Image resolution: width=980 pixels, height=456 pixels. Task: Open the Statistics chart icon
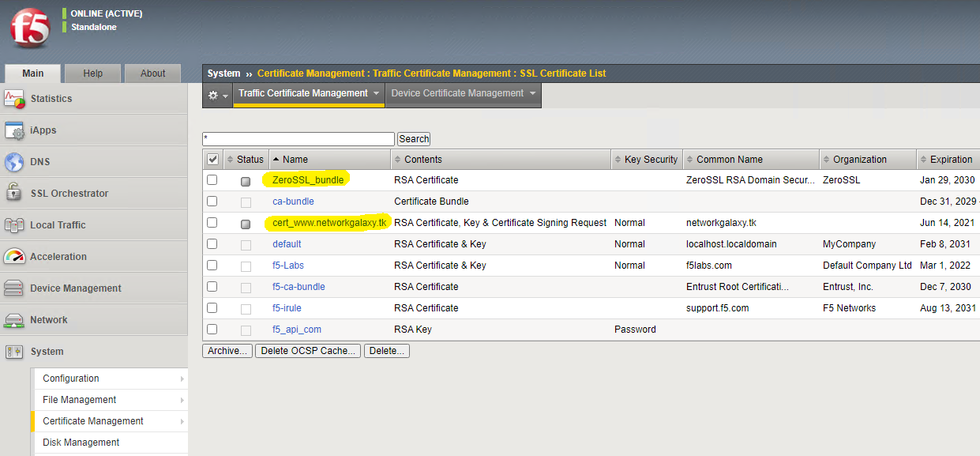14,99
